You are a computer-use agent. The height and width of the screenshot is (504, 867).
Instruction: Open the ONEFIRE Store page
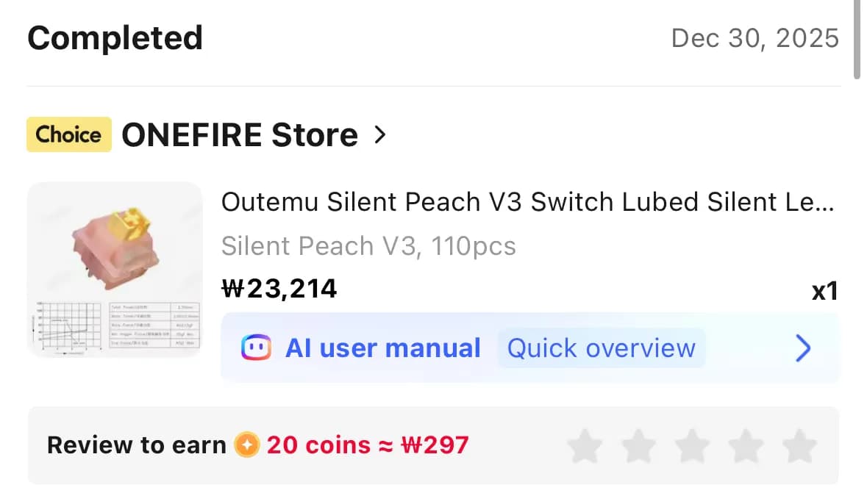(239, 135)
